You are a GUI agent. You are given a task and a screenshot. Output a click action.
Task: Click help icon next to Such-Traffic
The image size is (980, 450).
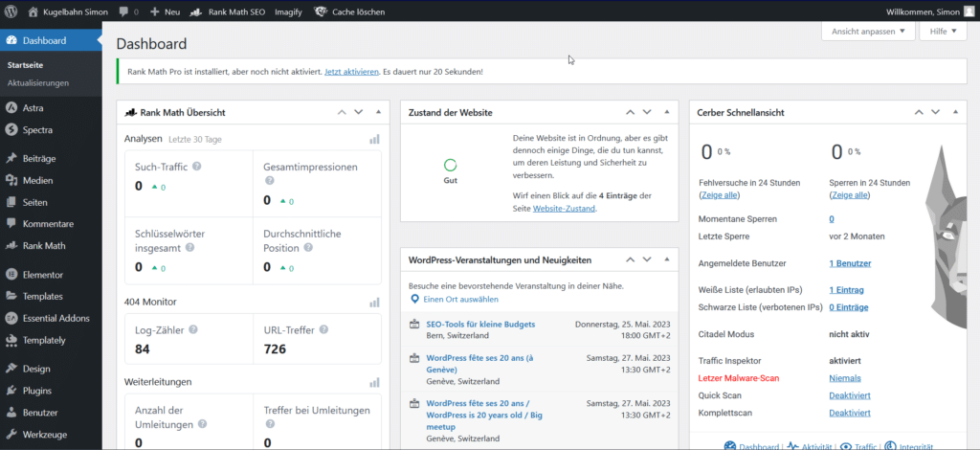point(197,167)
